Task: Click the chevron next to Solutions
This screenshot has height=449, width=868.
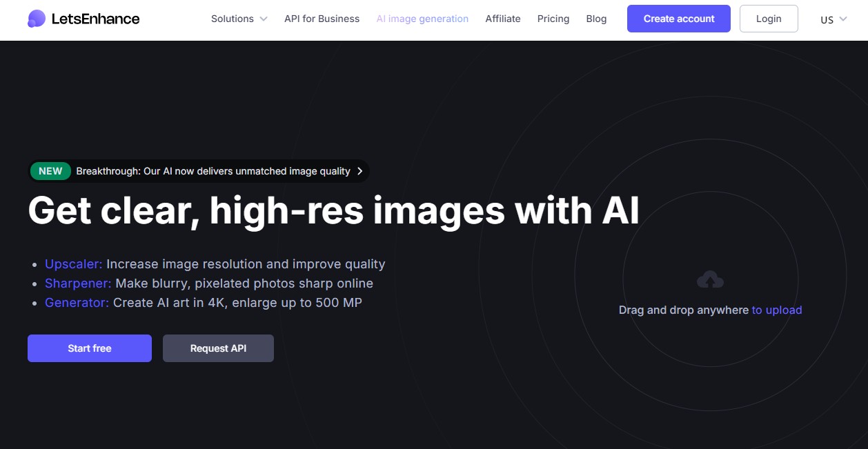Action: pyautogui.click(x=264, y=19)
